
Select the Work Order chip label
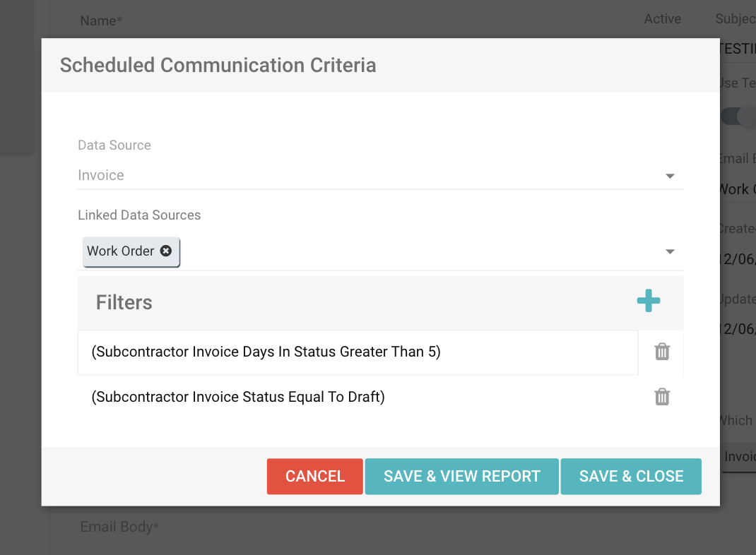pos(121,251)
